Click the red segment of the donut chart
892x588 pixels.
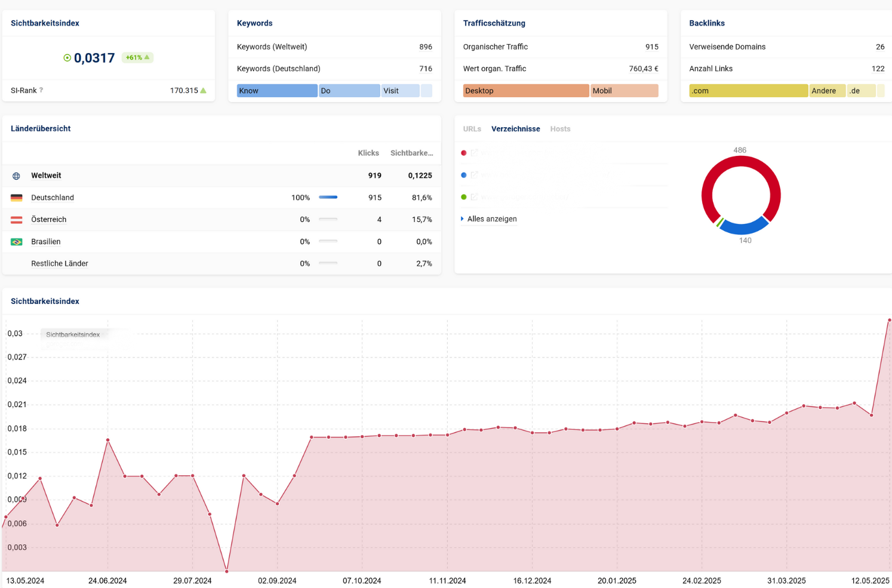[x=741, y=161]
